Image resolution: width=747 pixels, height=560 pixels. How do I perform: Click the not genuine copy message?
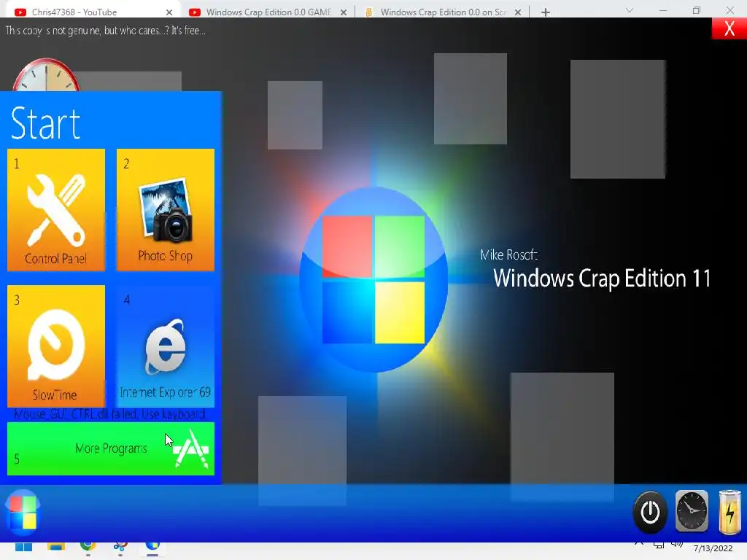click(105, 31)
